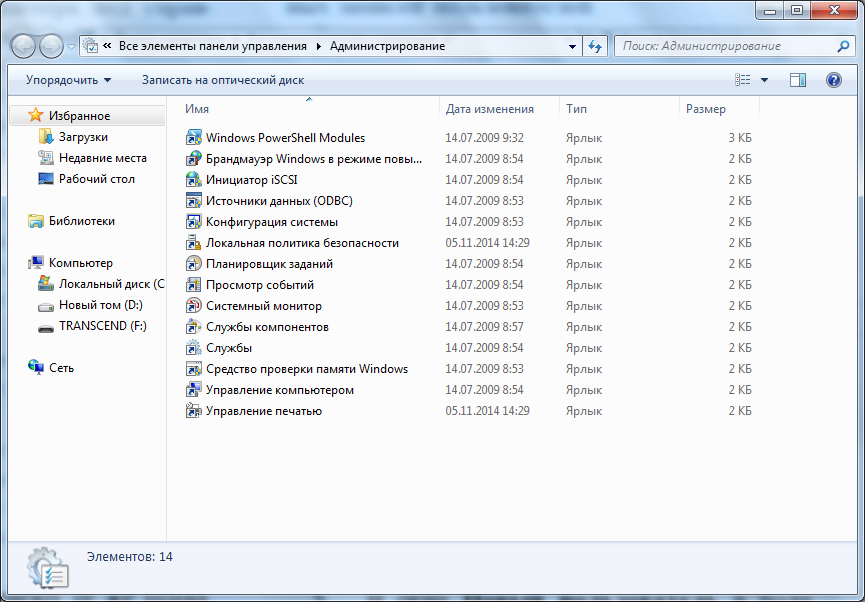Select the Локальная политика безопасности name text
This screenshot has width=865, height=602.
pyautogui.click(x=302, y=243)
